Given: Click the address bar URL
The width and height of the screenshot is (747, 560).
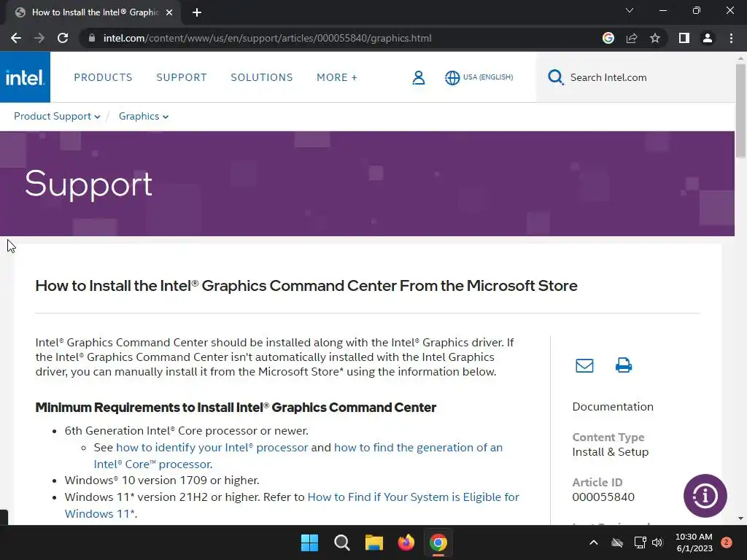Looking at the screenshot, I should pyautogui.click(x=267, y=38).
